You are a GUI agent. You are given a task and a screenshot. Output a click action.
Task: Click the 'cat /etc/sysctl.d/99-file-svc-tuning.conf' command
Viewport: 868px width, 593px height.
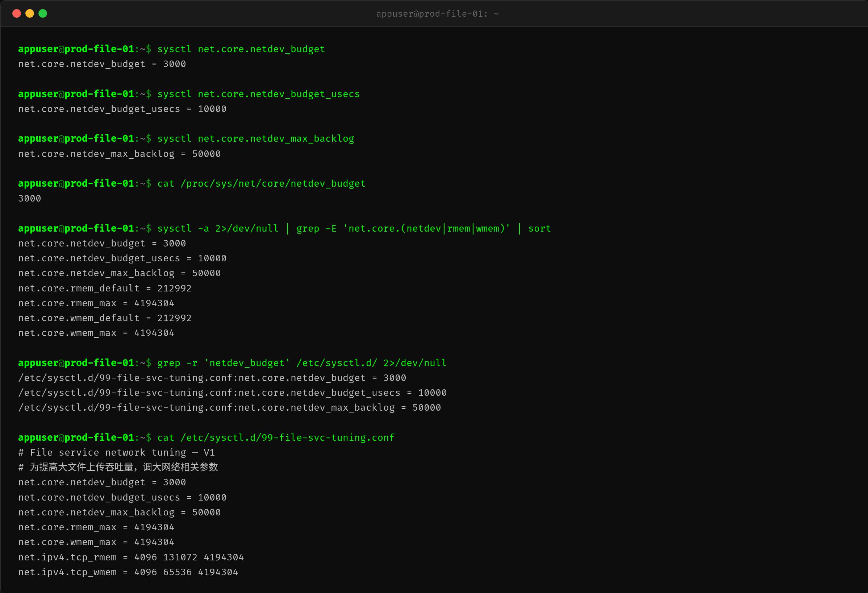[x=276, y=438]
